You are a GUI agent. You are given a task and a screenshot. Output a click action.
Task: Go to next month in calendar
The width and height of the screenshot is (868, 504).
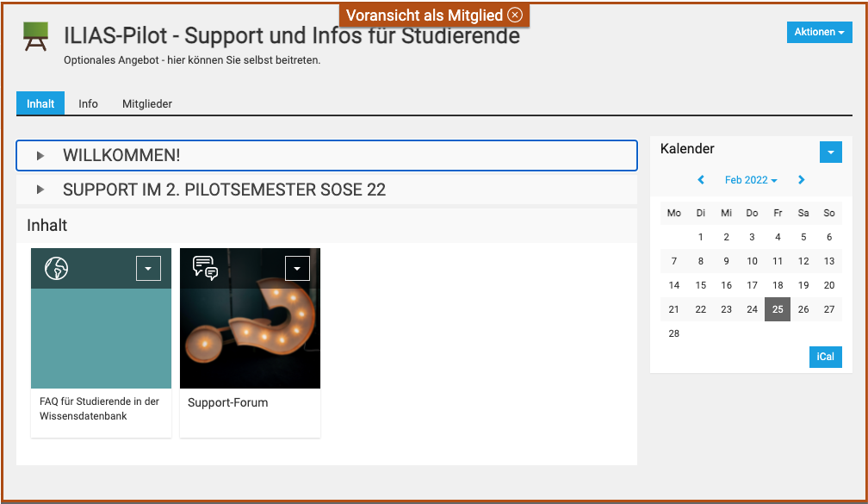click(802, 180)
